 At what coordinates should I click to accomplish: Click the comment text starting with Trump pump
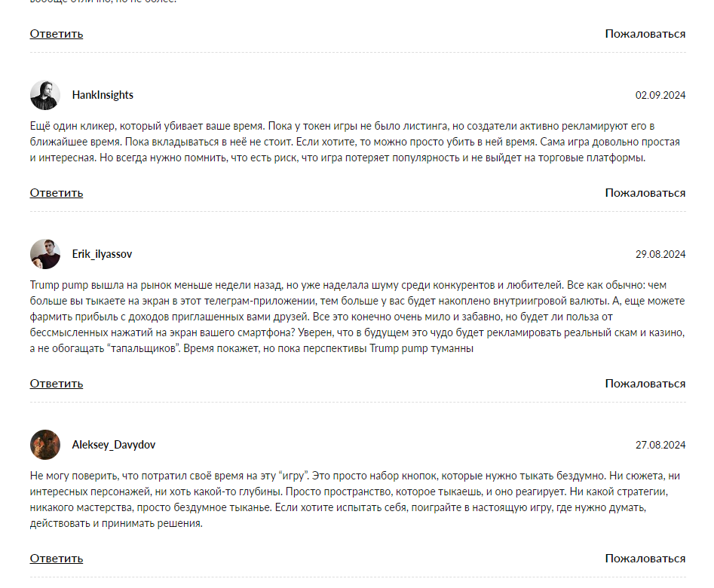click(x=357, y=317)
